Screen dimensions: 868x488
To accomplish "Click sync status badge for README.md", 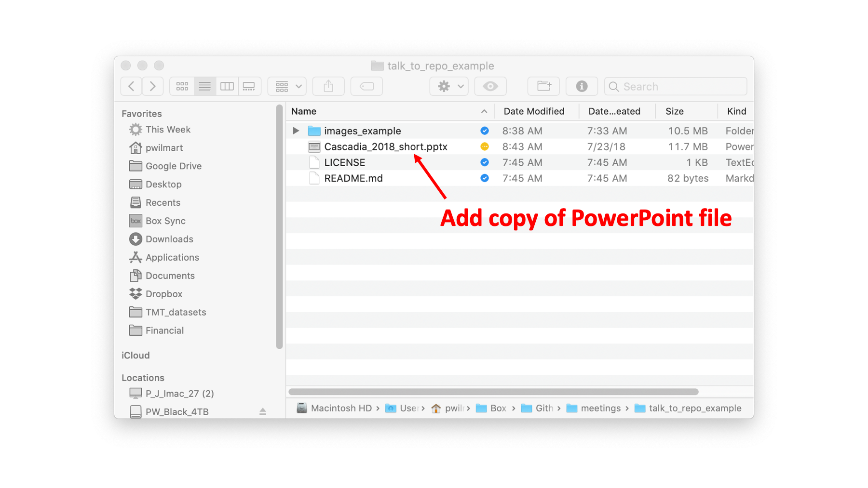I will coord(485,178).
